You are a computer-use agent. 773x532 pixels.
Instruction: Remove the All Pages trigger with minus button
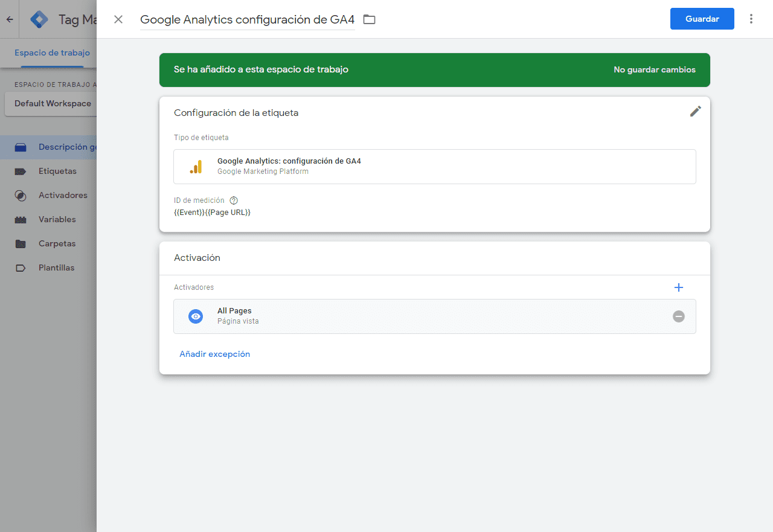679,316
